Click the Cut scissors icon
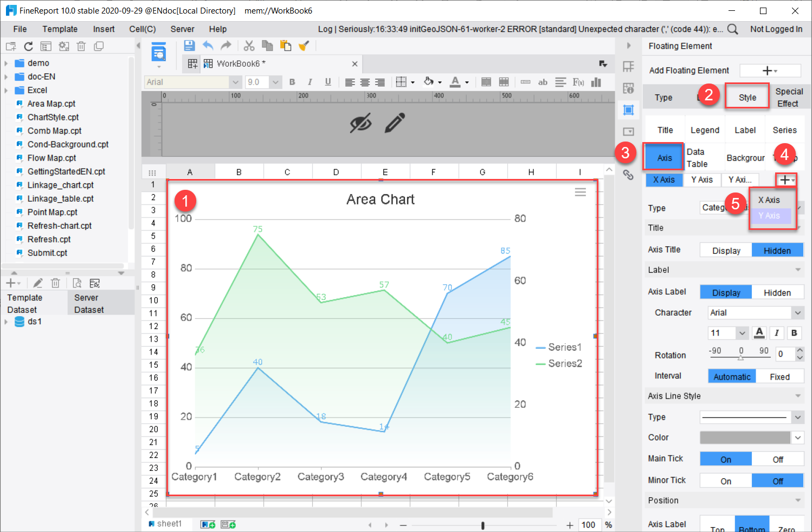Viewport: 812px width, 532px height. tap(249, 46)
